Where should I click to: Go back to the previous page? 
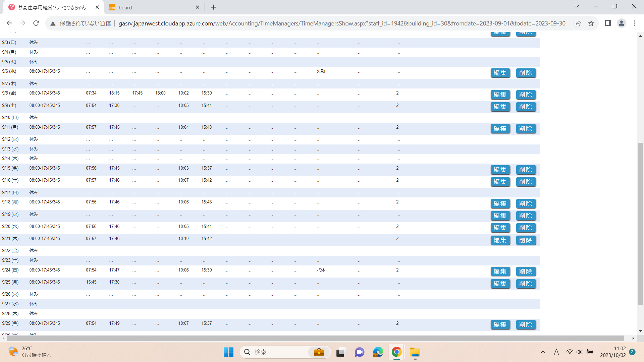tap(9, 23)
